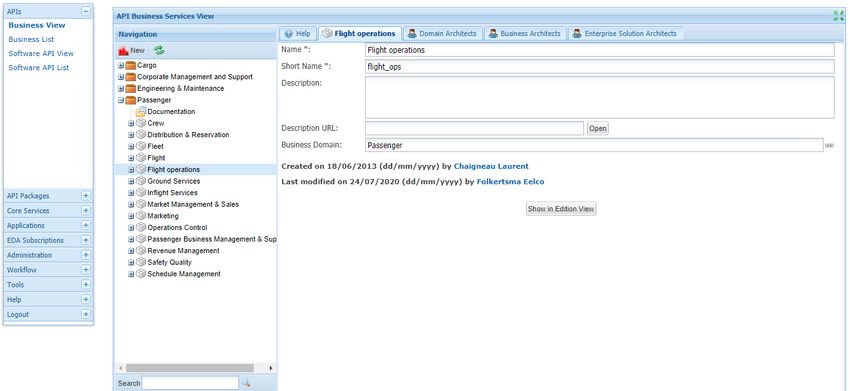This screenshot has width=850, height=391.
Task: Click the Business Domain link chain icon
Action: (x=829, y=145)
